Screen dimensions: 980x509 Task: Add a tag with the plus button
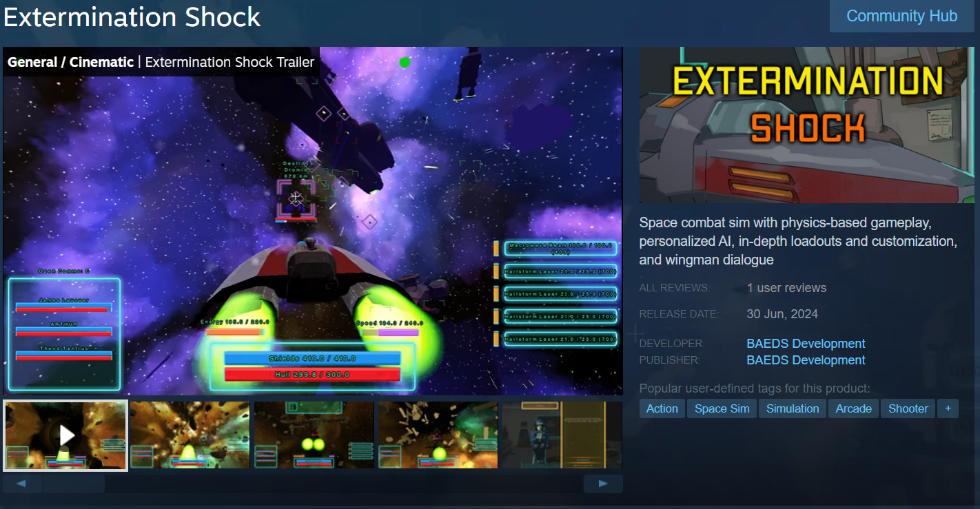click(x=948, y=408)
